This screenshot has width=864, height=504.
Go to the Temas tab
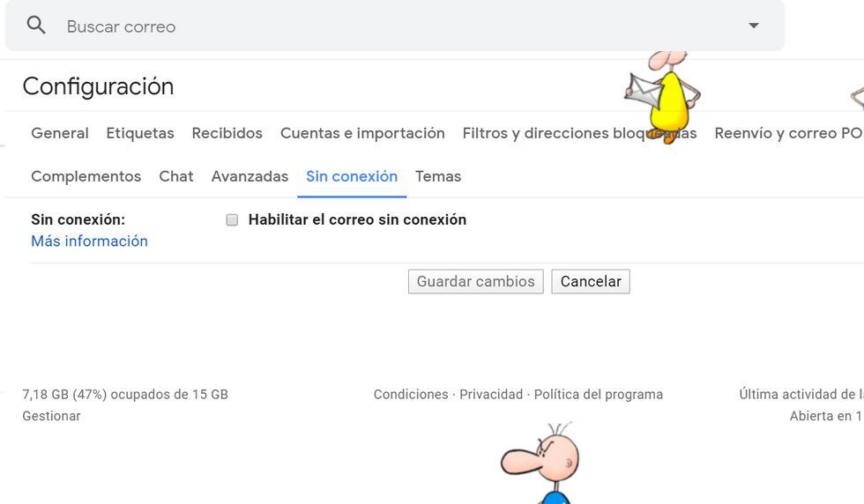click(x=438, y=176)
